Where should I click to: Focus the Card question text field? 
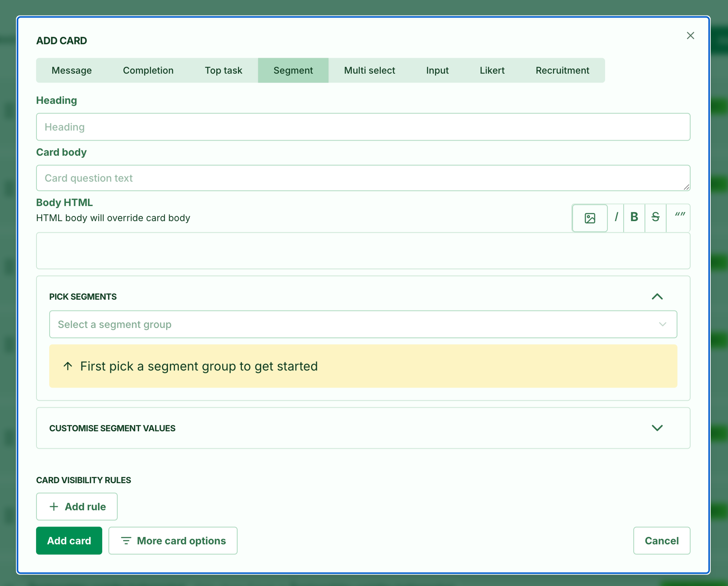[x=363, y=178]
